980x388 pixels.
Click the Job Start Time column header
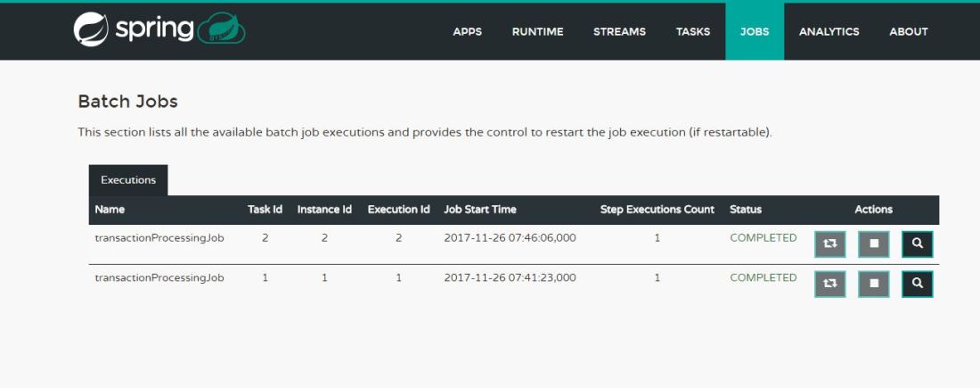[x=479, y=210]
